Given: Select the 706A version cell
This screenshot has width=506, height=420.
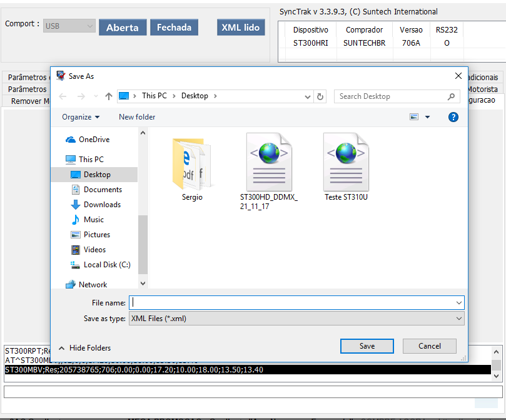Looking at the screenshot, I should 411,43.
